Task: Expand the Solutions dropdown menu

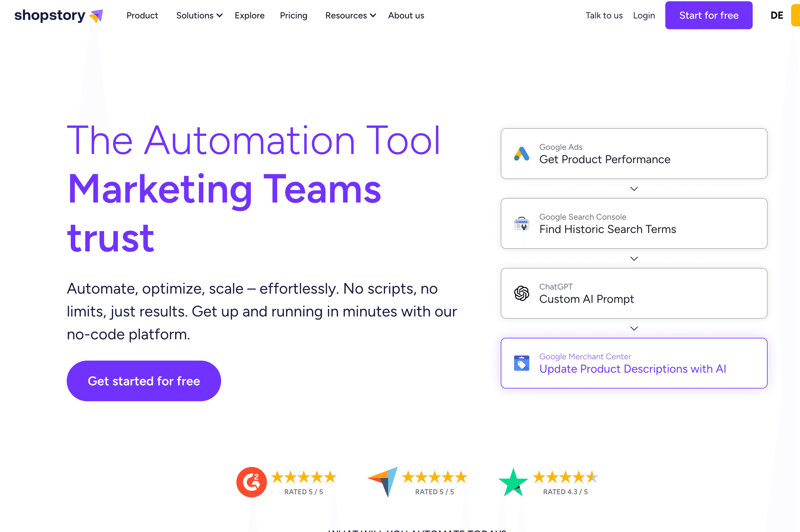Action: pos(199,16)
